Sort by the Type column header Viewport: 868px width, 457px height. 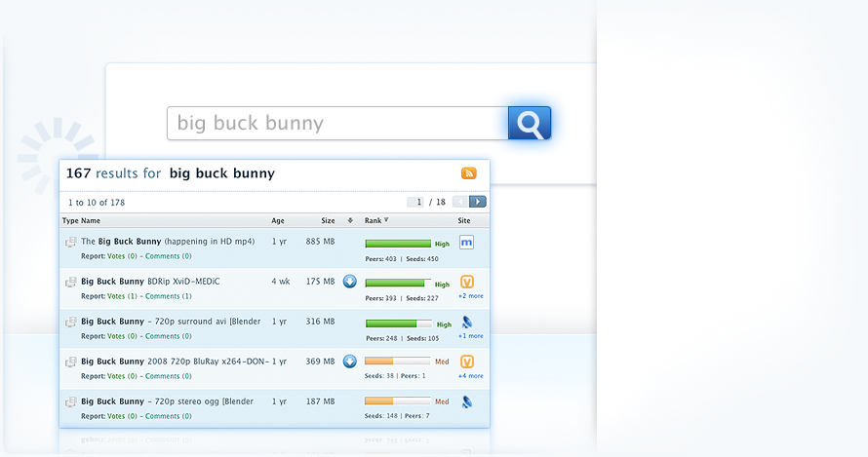[x=70, y=220]
